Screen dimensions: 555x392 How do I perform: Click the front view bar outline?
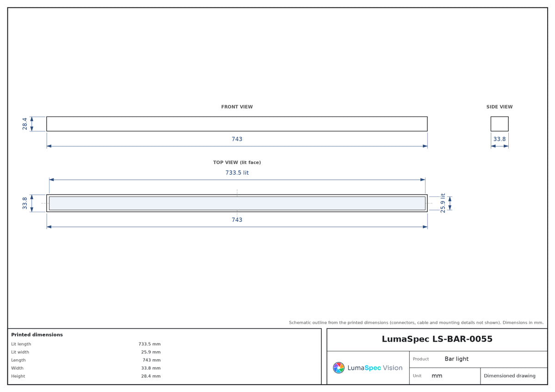(237, 124)
